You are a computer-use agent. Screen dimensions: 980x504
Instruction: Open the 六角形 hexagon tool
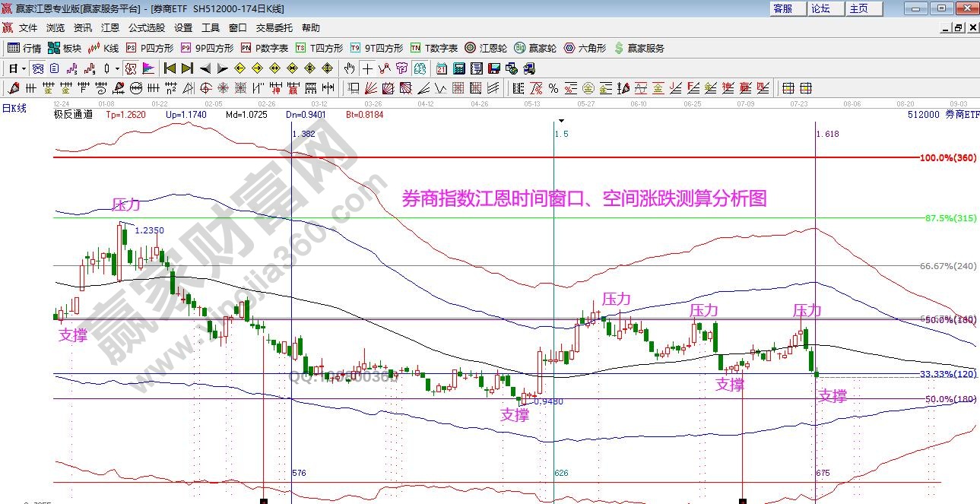click(x=584, y=48)
